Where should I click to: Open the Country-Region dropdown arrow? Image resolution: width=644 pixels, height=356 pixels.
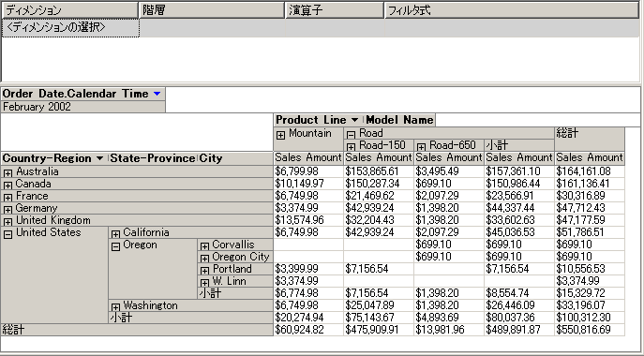point(99,158)
